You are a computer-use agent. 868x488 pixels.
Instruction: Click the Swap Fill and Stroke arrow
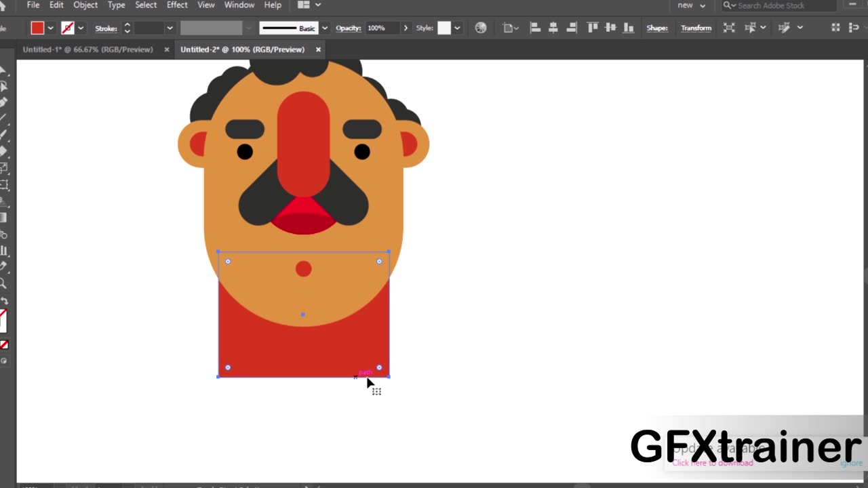pos(4,300)
